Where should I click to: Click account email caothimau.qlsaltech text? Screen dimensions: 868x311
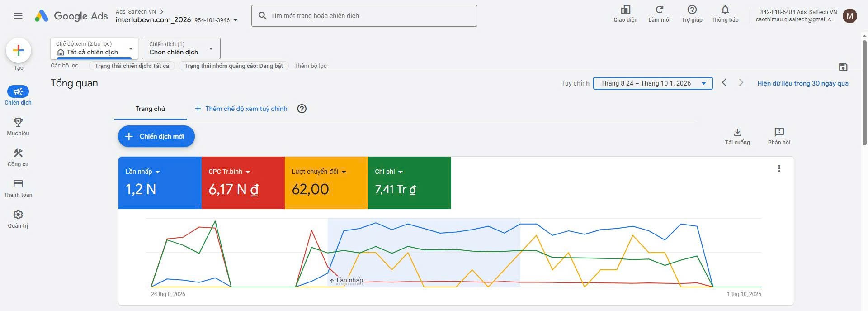pyautogui.click(x=795, y=19)
